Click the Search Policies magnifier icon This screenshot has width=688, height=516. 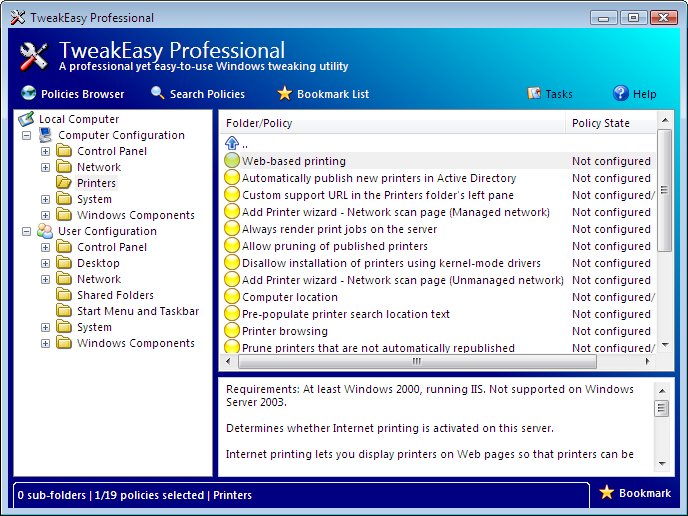pos(158,93)
